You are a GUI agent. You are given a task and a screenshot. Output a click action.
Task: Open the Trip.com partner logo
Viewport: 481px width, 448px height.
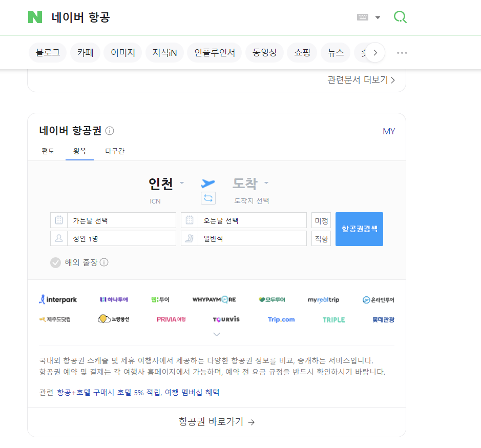point(281,319)
